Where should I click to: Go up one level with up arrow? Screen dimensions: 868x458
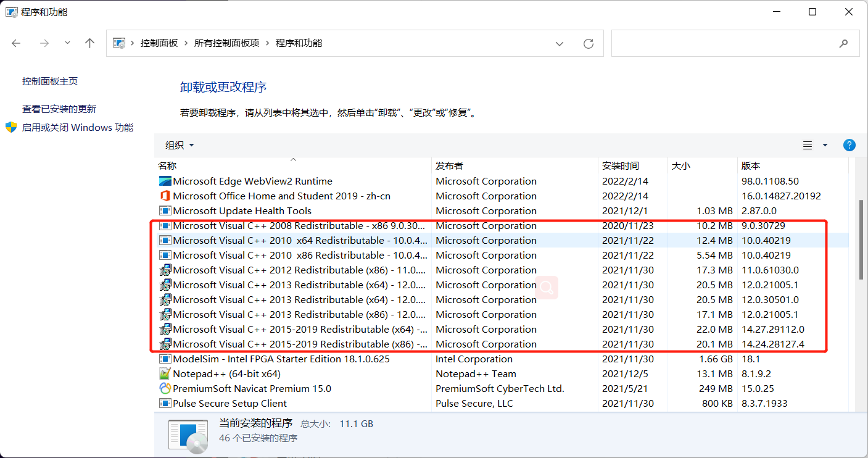point(90,43)
